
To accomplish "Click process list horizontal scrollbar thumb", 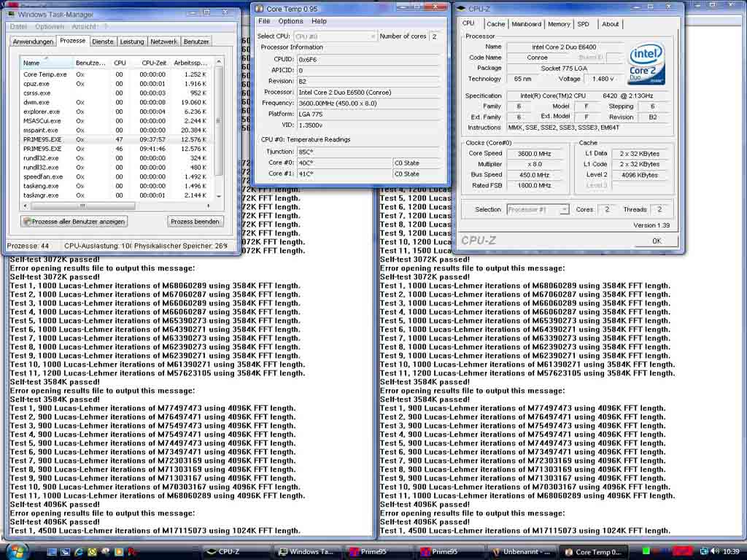I will (82, 206).
